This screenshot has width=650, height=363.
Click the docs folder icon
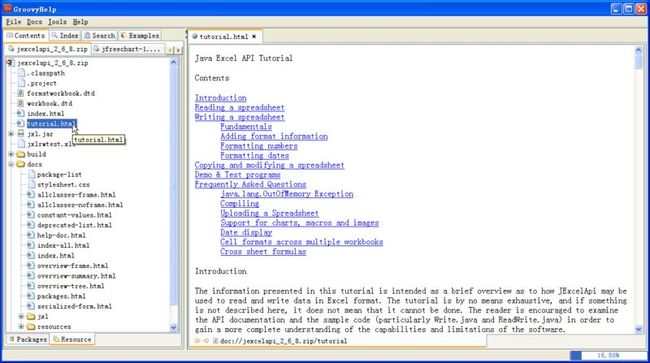(x=21, y=164)
